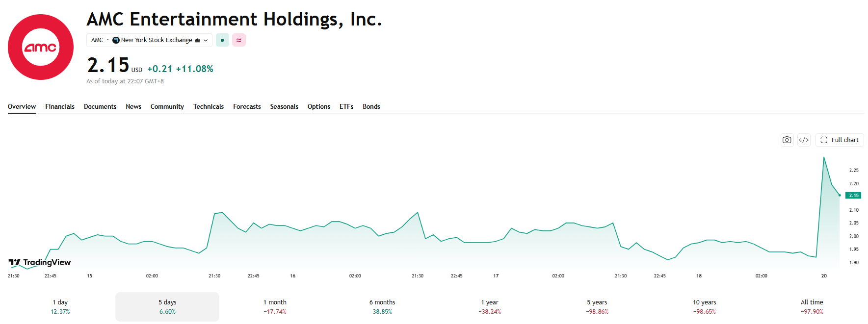
Task: Open the Technicals tab
Action: pyautogui.click(x=209, y=106)
